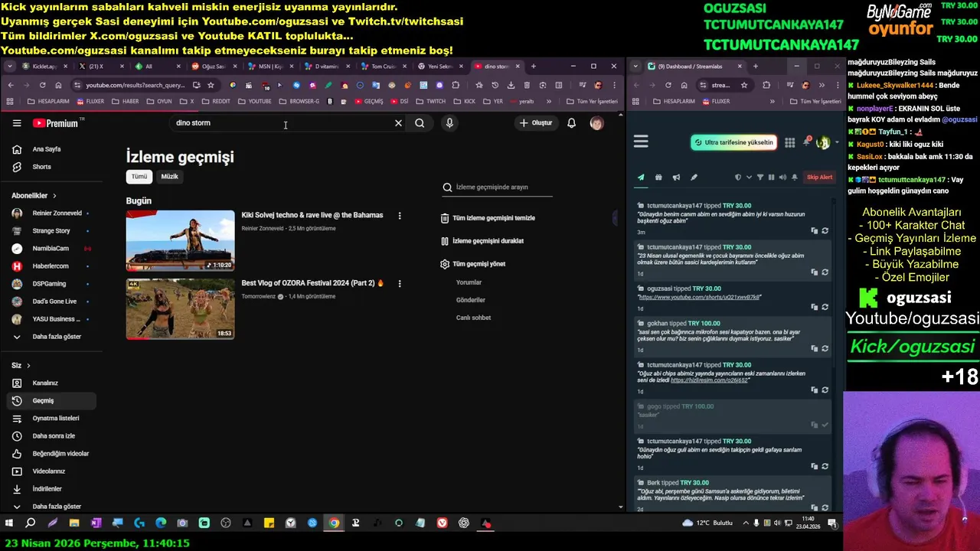Screen dimensions: 980x551
Task: Open Haberler.com subscription channel
Action: pos(51,266)
